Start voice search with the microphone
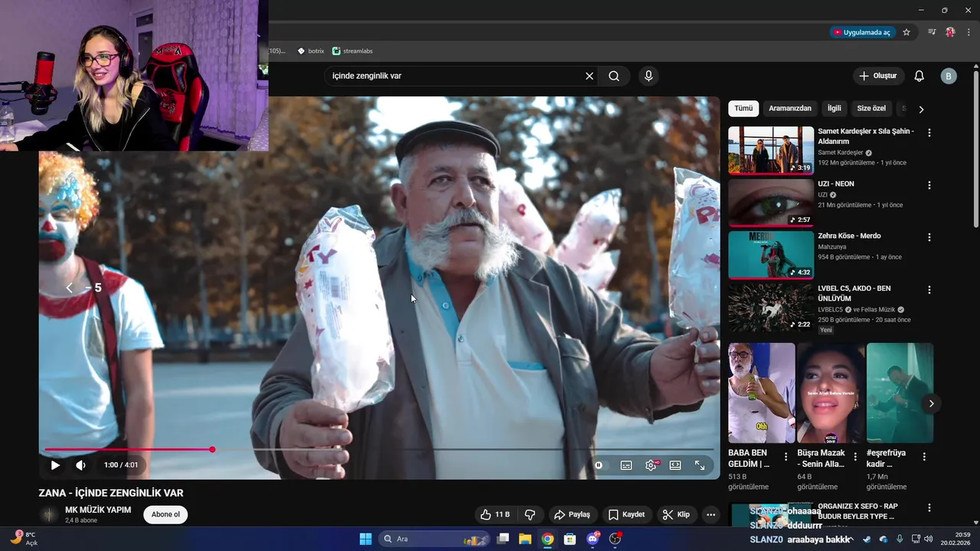980x551 pixels. (x=648, y=76)
